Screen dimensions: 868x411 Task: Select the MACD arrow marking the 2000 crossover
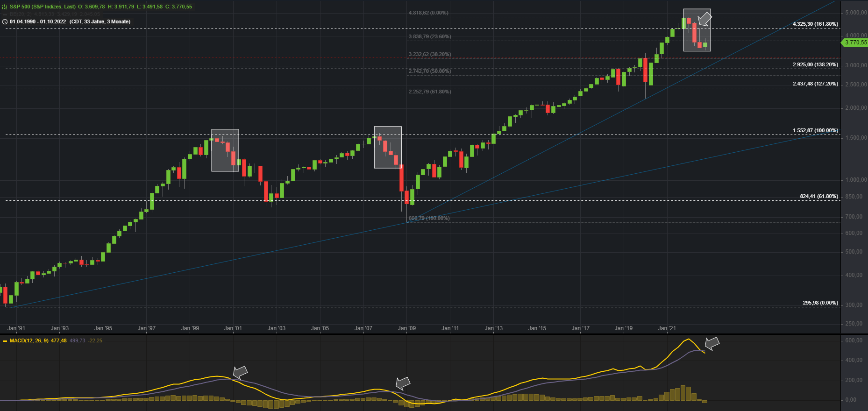pyautogui.click(x=240, y=372)
